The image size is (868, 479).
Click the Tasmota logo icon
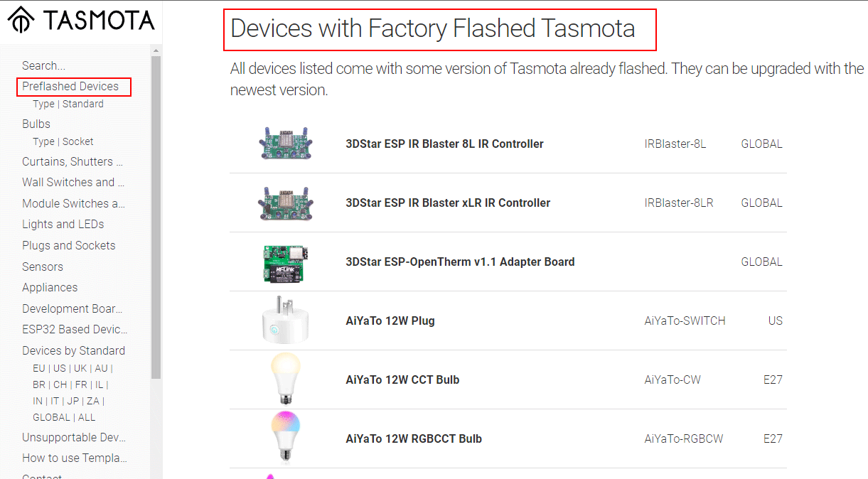point(21,21)
